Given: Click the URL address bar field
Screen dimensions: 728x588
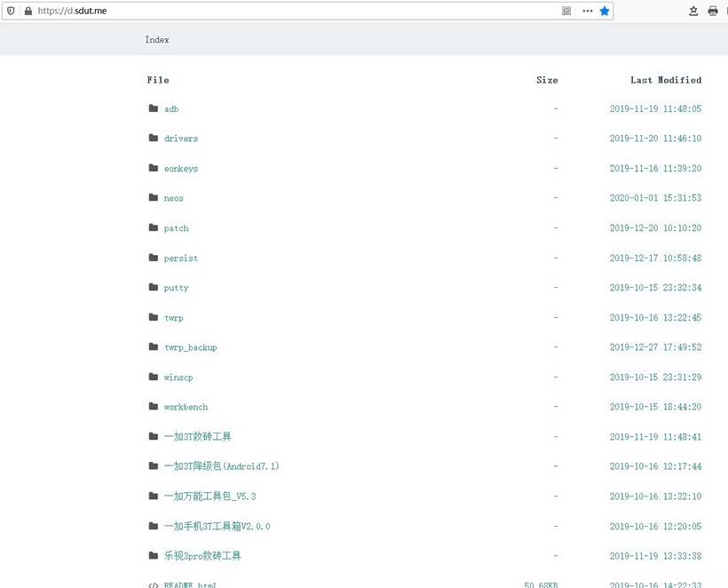Looking at the screenshot, I should pyautogui.click(x=293, y=11).
